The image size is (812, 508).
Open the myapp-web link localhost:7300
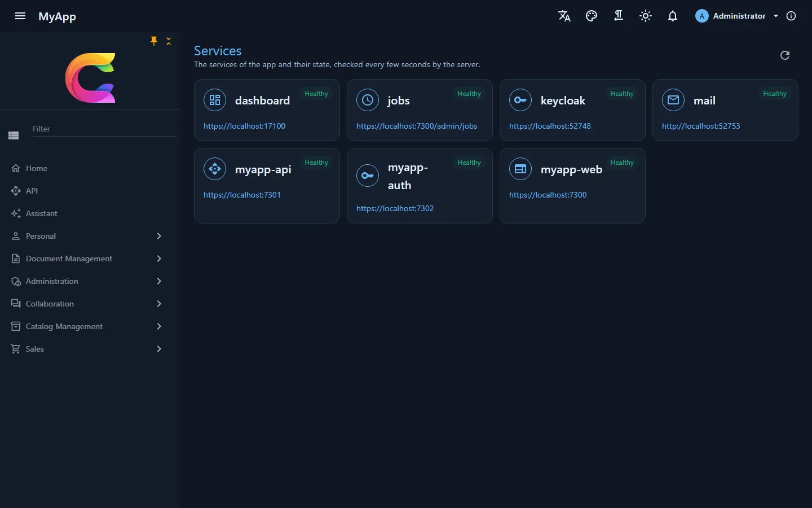[x=548, y=195]
